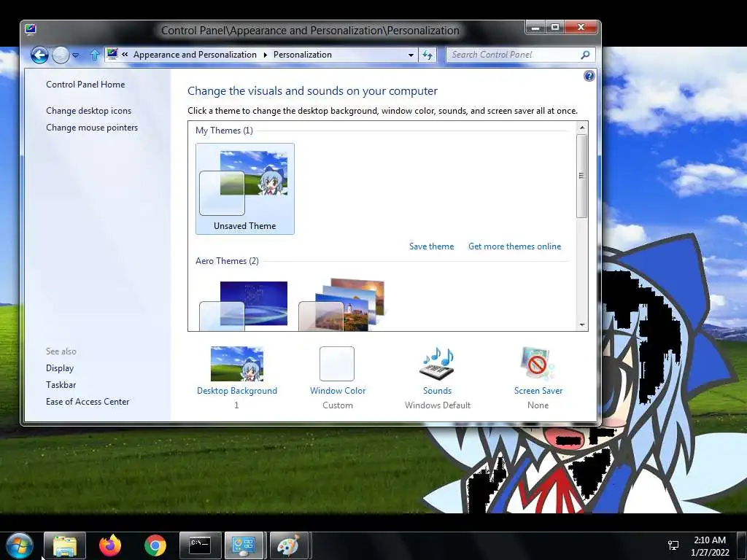Click the address bar Control Panel icon
Image resolution: width=747 pixels, height=560 pixels.
(x=112, y=54)
